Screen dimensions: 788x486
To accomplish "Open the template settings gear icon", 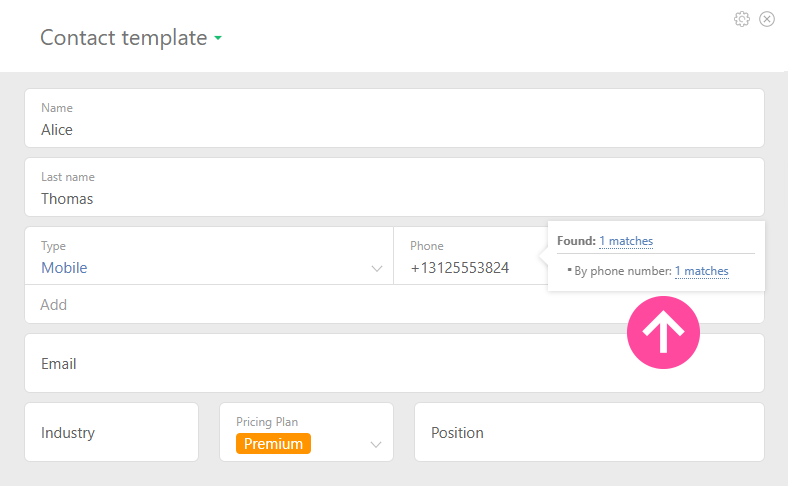I will (x=741, y=19).
